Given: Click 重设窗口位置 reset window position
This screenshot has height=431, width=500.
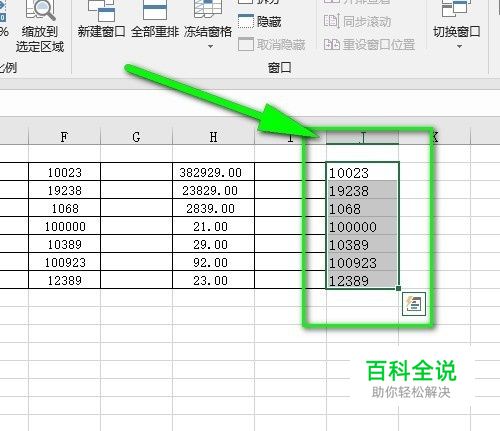Looking at the screenshot, I should tap(369, 44).
